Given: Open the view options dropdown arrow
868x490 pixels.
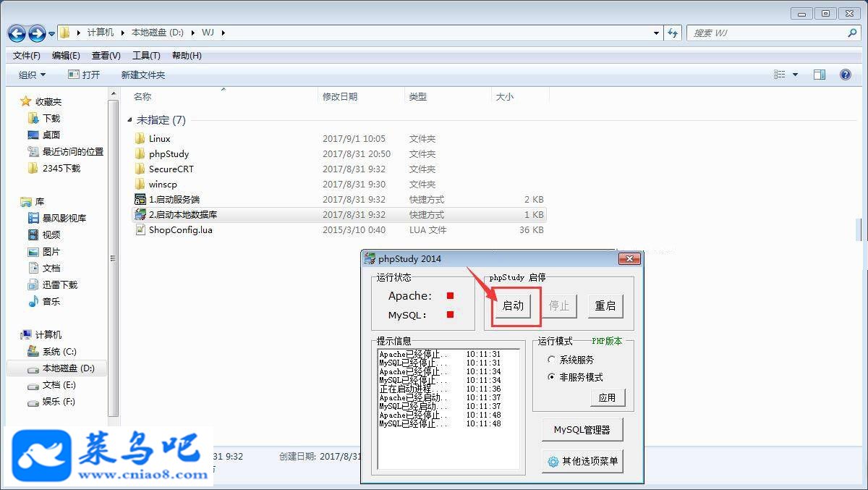Looking at the screenshot, I should [x=795, y=75].
